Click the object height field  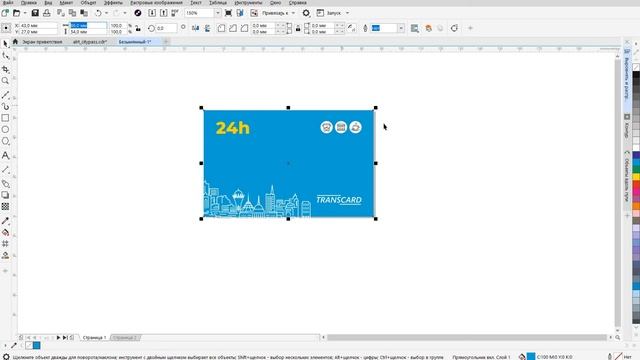click(88, 31)
